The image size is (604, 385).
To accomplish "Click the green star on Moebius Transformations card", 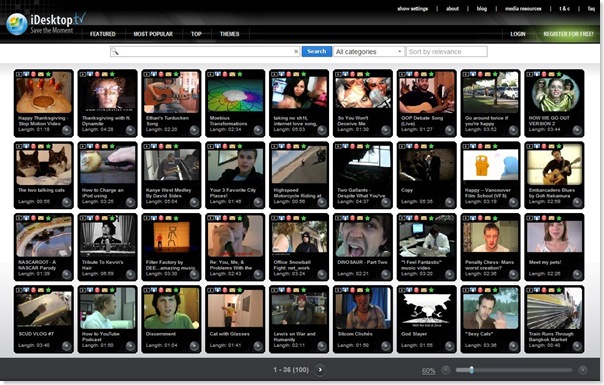I will (240, 74).
